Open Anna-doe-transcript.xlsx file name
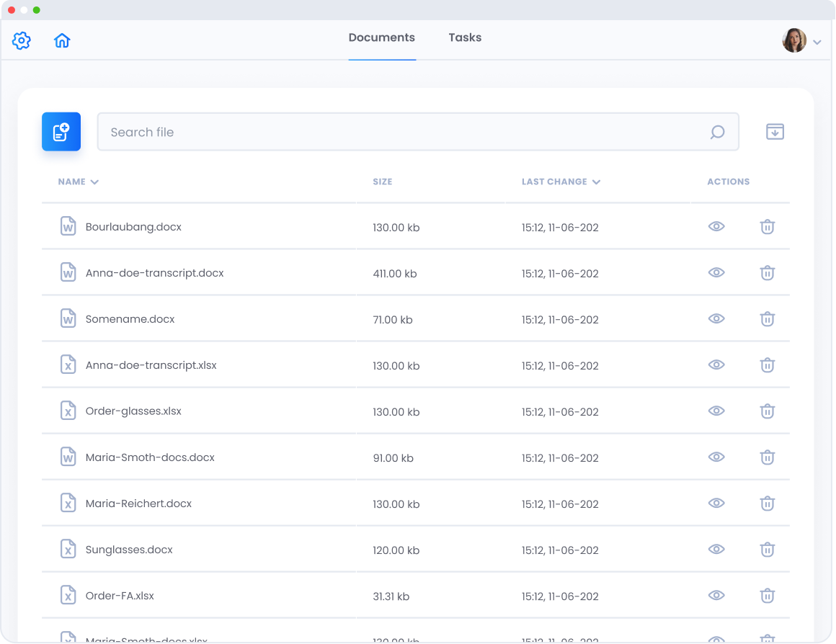The image size is (836, 644). [151, 365]
